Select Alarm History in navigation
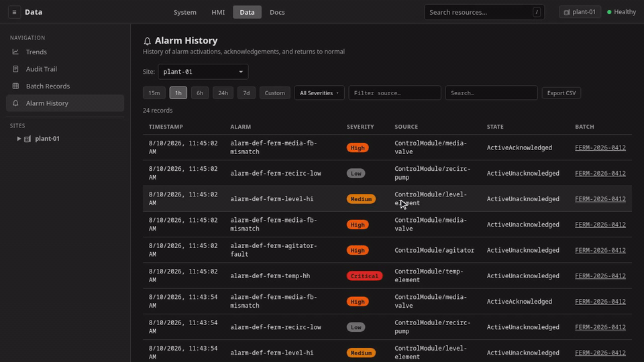 [65, 103]
